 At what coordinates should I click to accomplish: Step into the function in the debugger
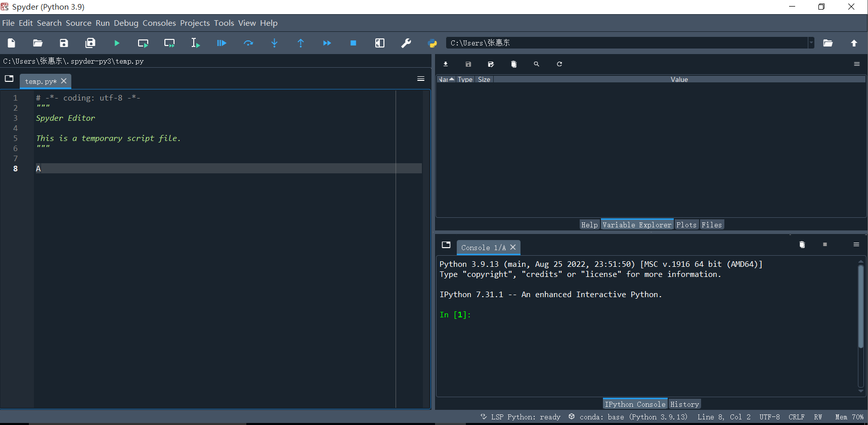[275, 43]
